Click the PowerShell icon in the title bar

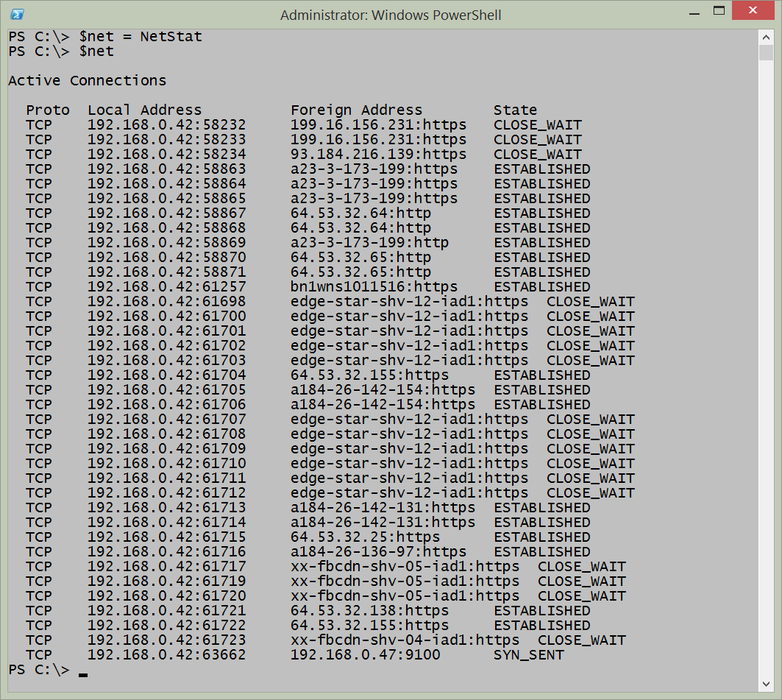click(x=18, y=14)
